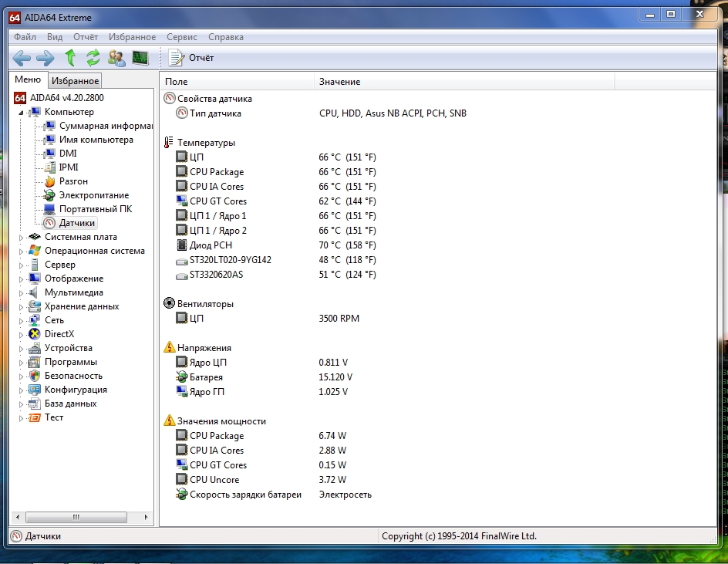Click the Системная плата motherboard icon
Image resolution: width=728 pixels, height=564 pixels.
click(35, 237)
